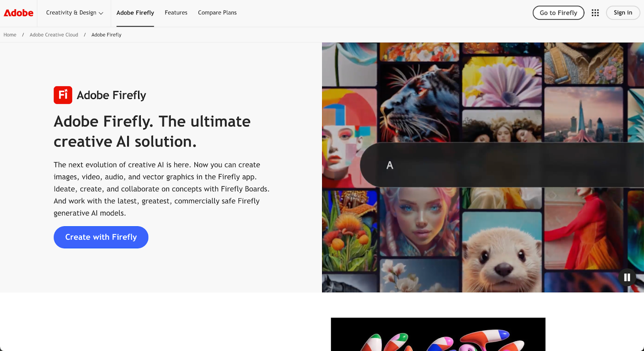Open the Adobe Firefly tab

[135, 13]
